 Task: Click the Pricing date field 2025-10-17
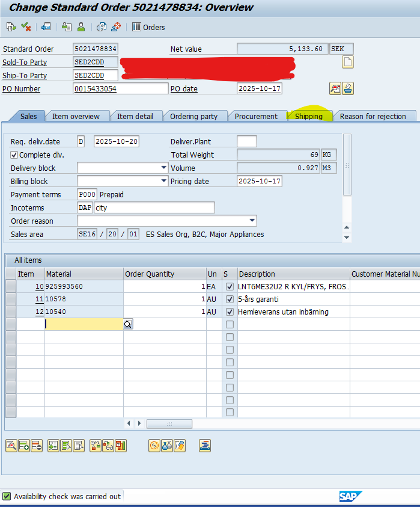(x=260, y=181)
